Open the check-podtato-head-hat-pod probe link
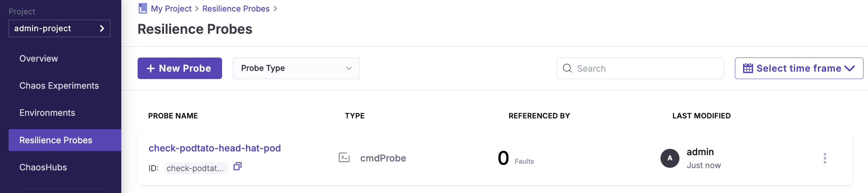Screen dimensions: 868x193 [x=215, y=148]
